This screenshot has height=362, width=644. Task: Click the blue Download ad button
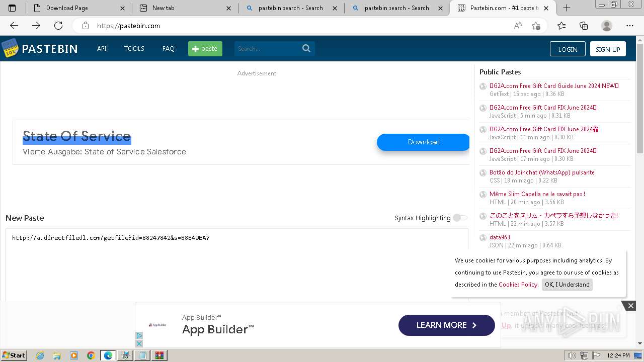(x=424, y=142)
